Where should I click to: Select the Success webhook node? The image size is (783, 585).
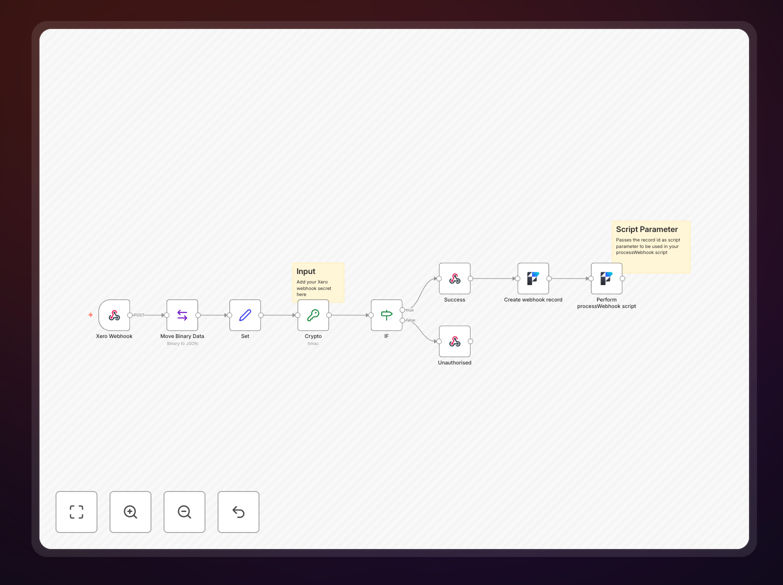tap(454, 279)
